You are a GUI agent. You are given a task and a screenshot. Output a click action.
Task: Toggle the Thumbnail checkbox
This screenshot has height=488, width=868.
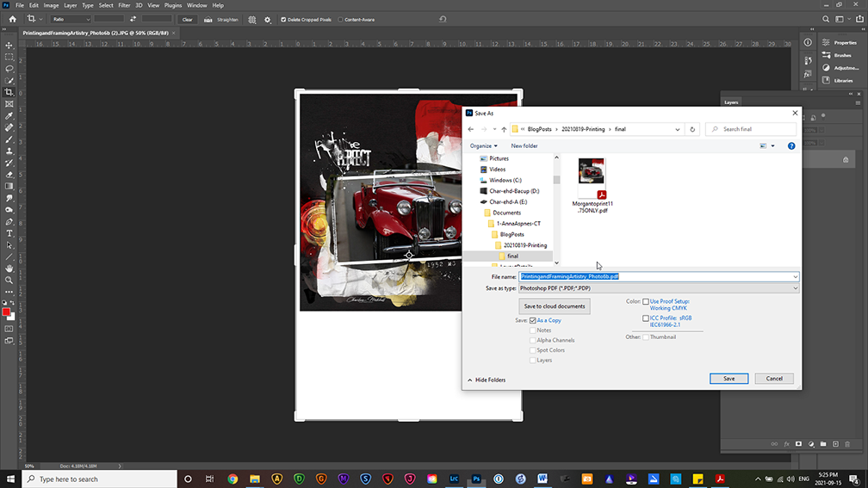pos(646,337)
